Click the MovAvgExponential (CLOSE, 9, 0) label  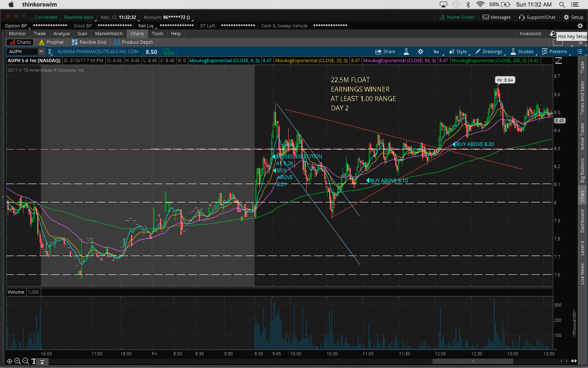pyautogui.click(x=225, y=61)
